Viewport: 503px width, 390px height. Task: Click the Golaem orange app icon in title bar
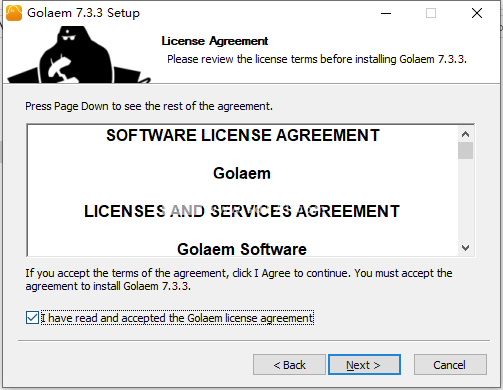click(x=14, y=13)
